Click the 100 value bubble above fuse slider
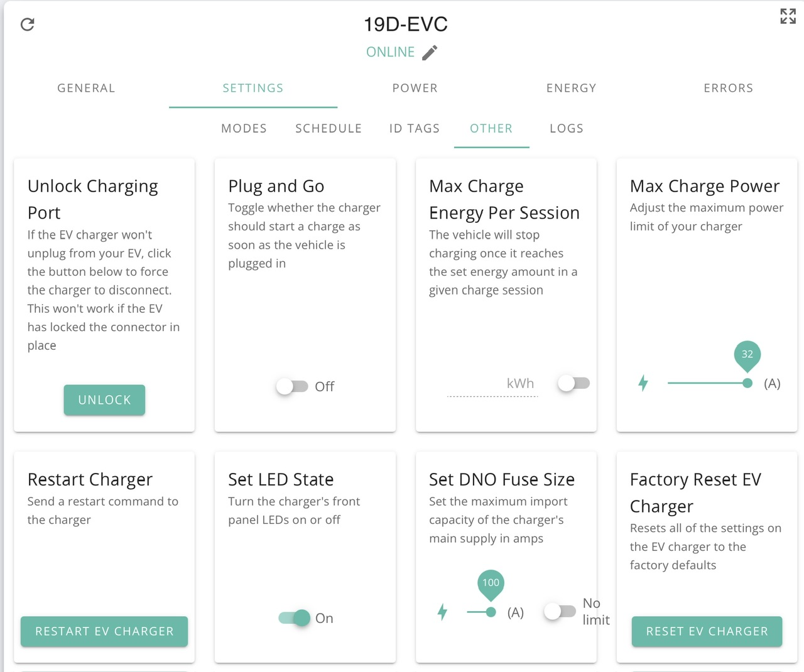This screenshot has height=672, width=804. click(x=491, y=583)
